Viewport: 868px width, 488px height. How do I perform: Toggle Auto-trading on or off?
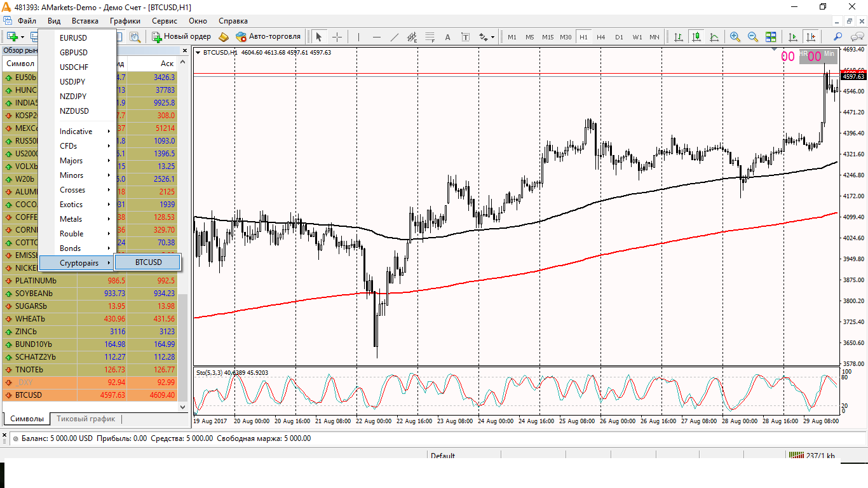coord(268,37)
